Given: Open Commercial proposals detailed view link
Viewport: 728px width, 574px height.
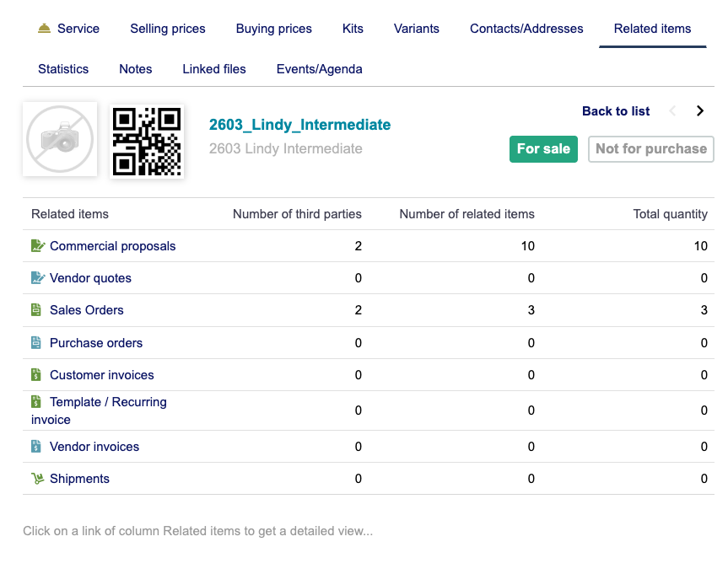Looking at the screenshot, I should click(x=112, y=246).
